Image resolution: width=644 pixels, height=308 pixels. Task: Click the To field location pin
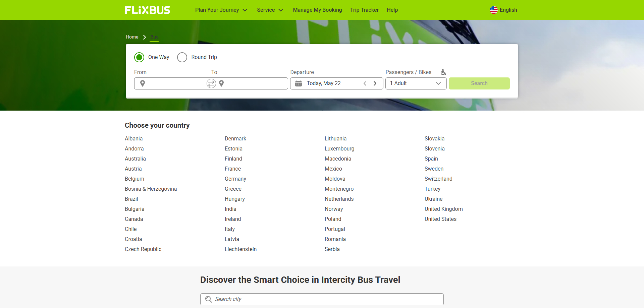coord(221,83)
